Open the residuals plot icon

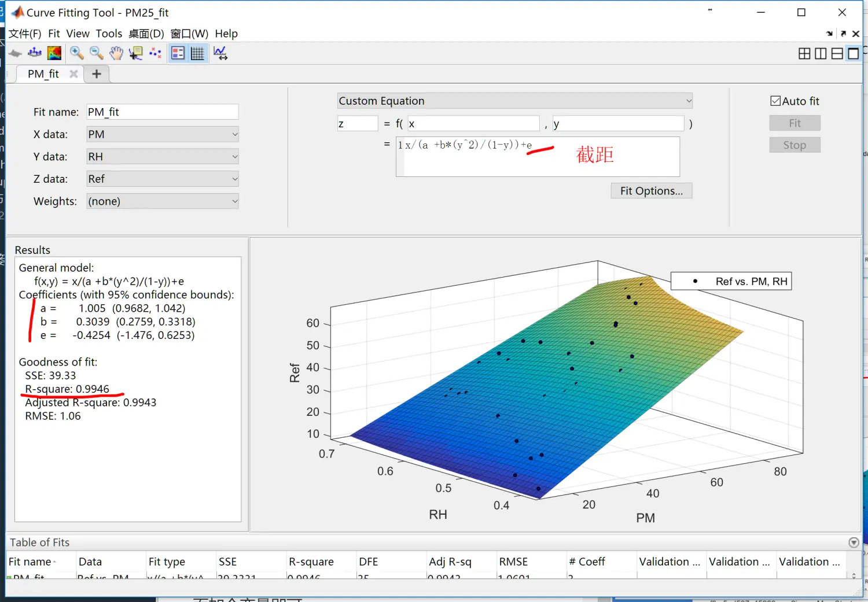coord(35,53)
